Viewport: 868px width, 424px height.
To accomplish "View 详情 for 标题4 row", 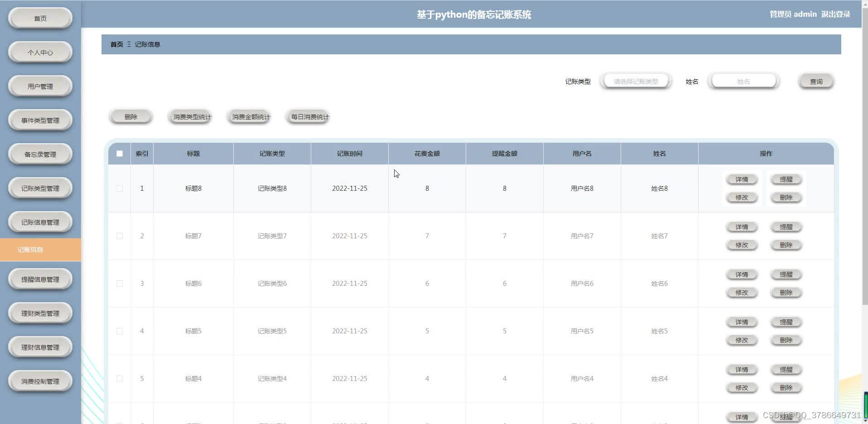I will (742, 370).
